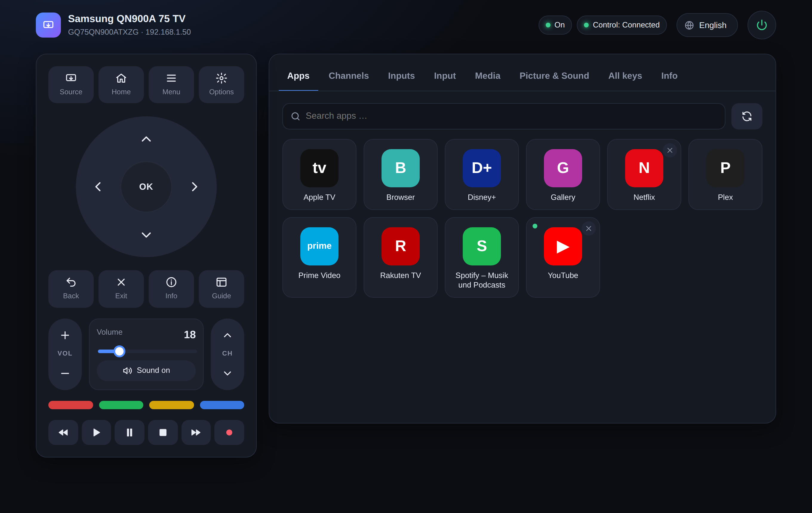The image size is (812, 513).
Task: Pause playback
Action: (x=130, y=432)
